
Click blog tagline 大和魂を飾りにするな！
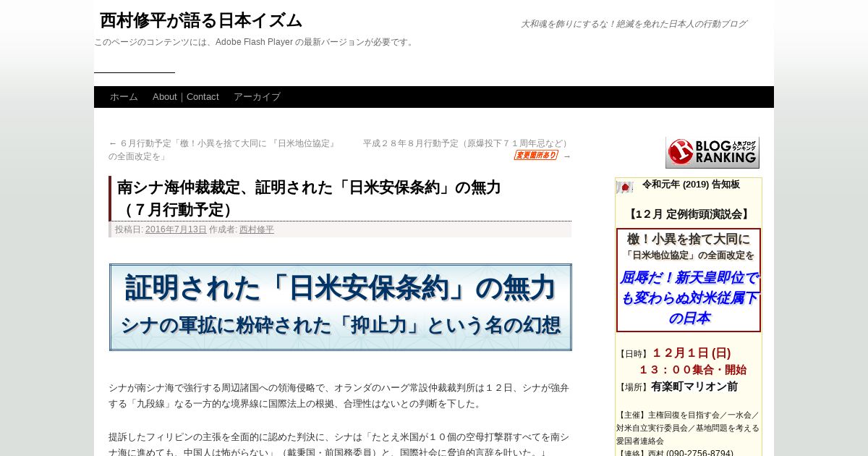coord(634,24)
